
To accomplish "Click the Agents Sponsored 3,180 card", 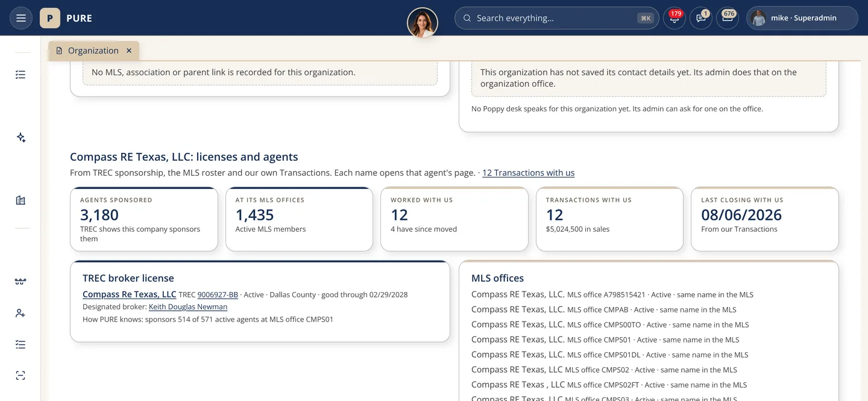I will (x=144, y=219).
